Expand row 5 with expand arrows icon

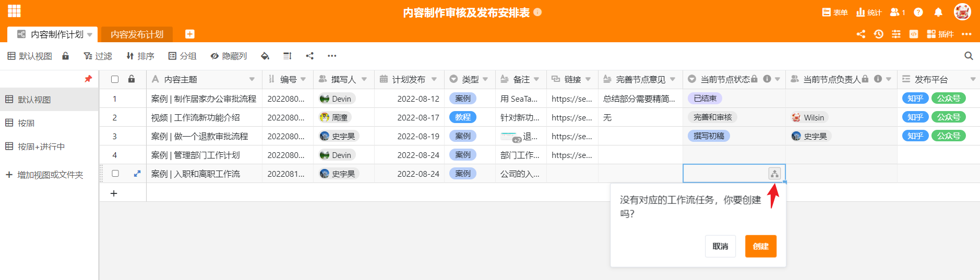(137, 174)
